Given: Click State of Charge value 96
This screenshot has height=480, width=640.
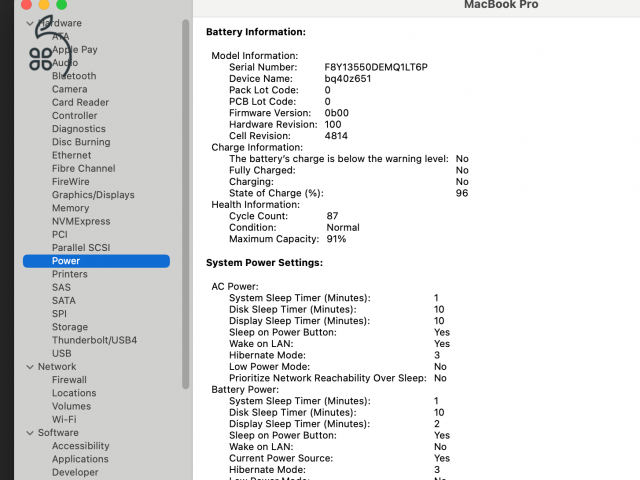Looking at the screenshot, I should click(x=462, y=193).
